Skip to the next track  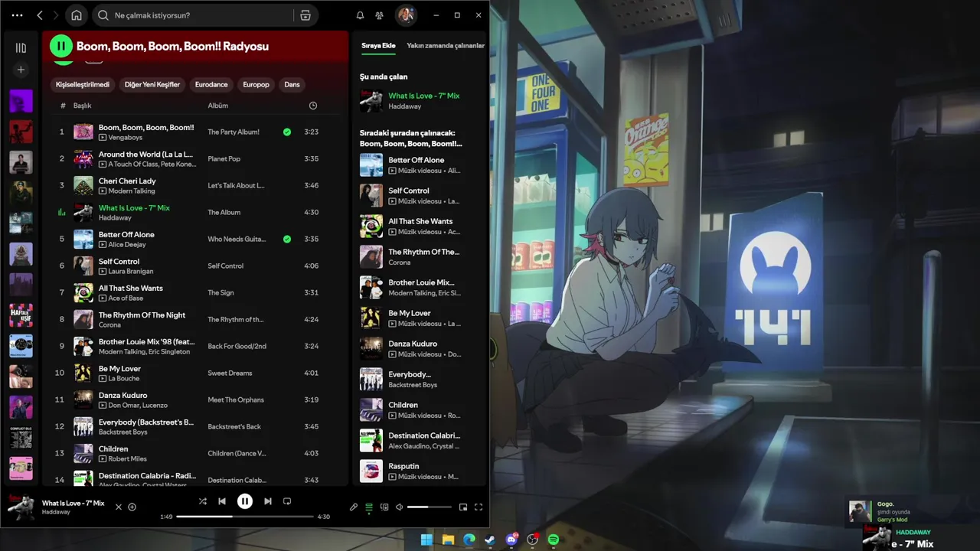pos(268,501)
